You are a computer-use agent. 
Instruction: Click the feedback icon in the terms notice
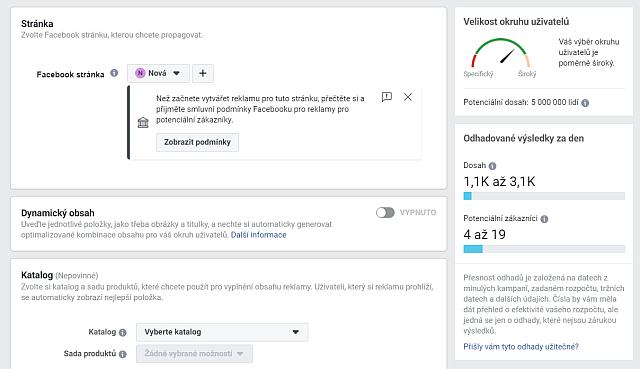(387, 97)
